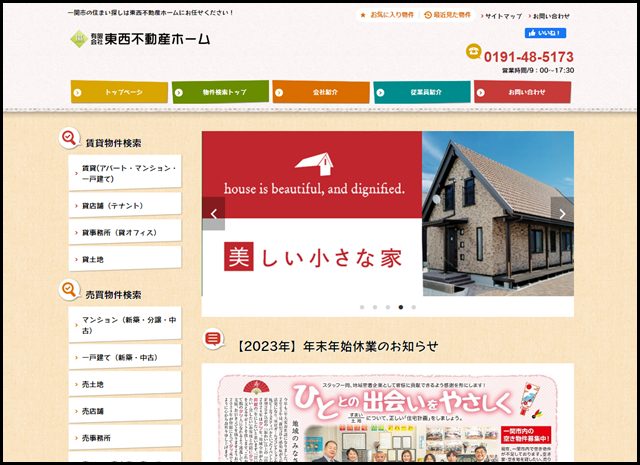Viewport: 640px width, 465px height.
Task: Click the arrow circle on 従業員紹介 button
Action: tap(380, 93)
